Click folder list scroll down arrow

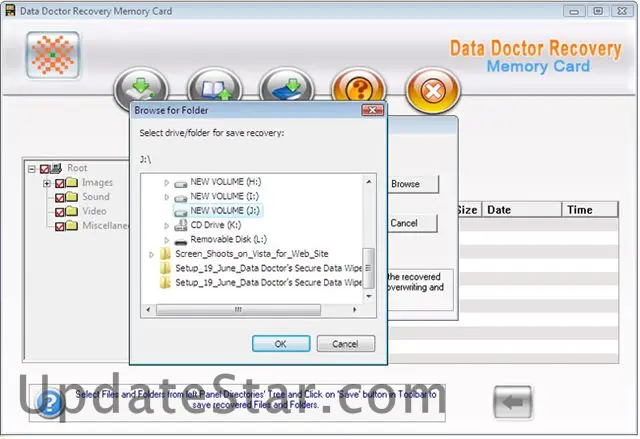(x=369, y=296)
